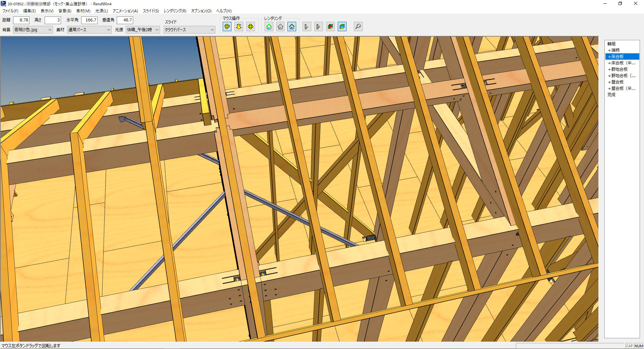Click the layers with red arrow icon
This screenshot has height=349, width=644.
coord(330,26)
